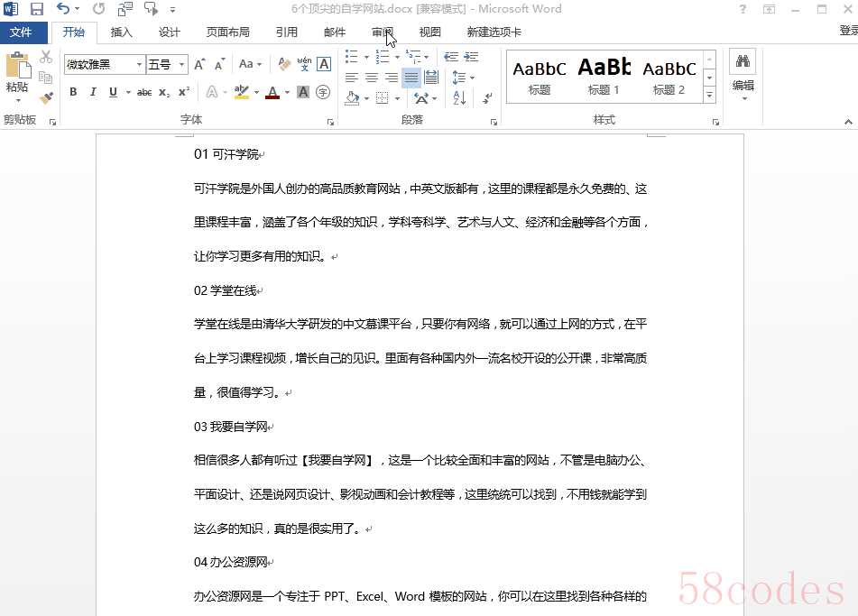The image size is (858, 616).
Task: Toggle Underline formatting
Action: (113, 93)
